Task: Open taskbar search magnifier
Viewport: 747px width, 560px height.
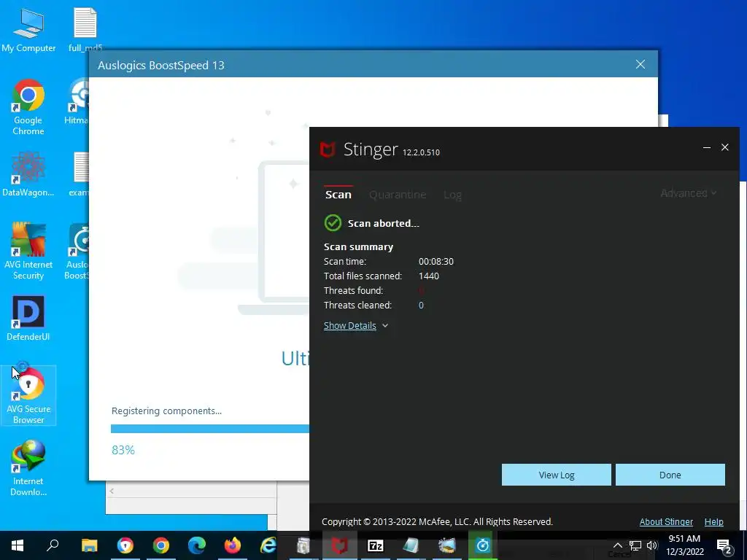Action: click(53, 545)
